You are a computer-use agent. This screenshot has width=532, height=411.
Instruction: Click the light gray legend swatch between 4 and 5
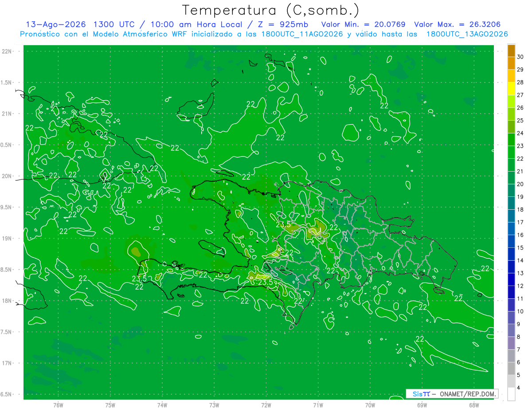pos(511,381)
